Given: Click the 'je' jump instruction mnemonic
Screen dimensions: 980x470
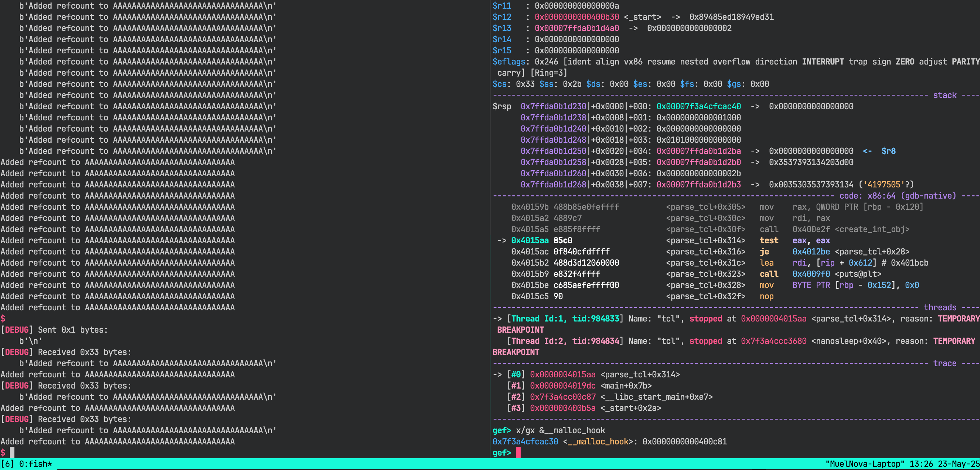Looking at the screenshot, I should click(x=764, y=252).
